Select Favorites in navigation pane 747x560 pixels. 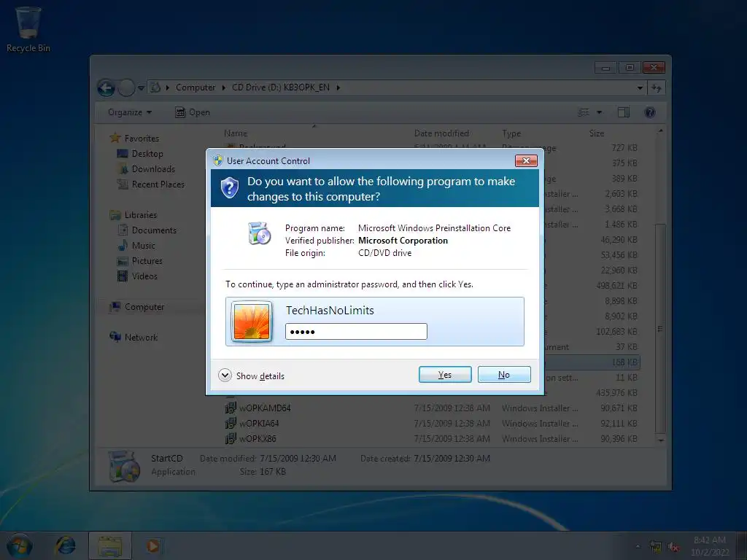(x=134, y=138)
